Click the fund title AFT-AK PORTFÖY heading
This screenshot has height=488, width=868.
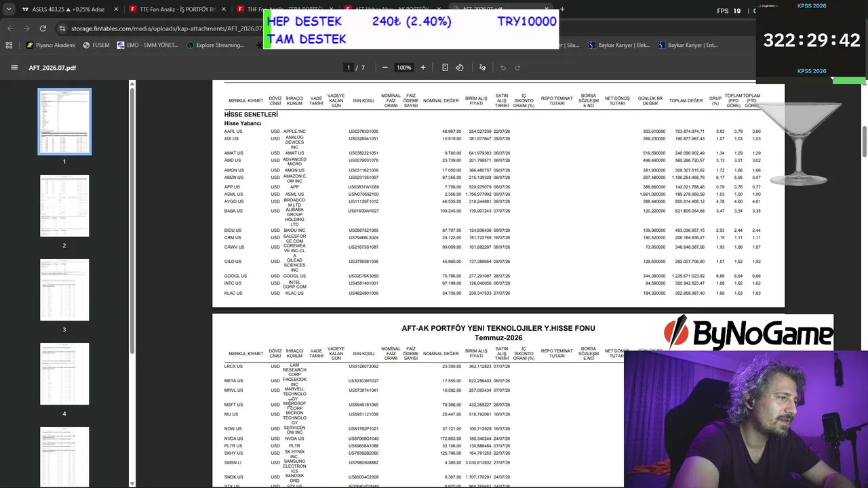[498, 329]
